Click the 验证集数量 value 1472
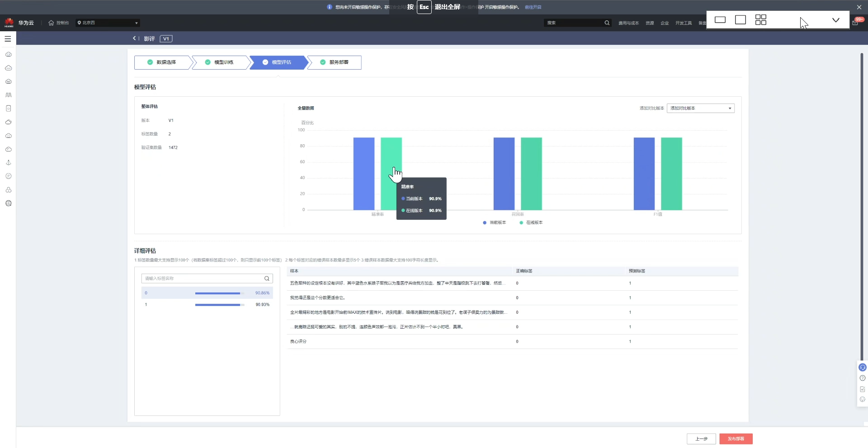 (x=173, y=148)
